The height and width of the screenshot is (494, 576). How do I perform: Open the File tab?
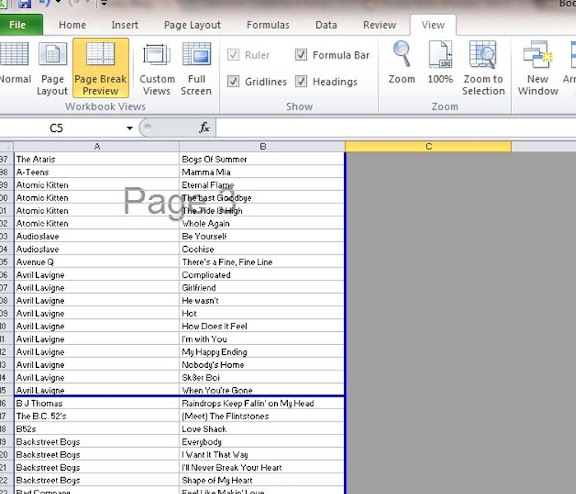click(18, 25)
